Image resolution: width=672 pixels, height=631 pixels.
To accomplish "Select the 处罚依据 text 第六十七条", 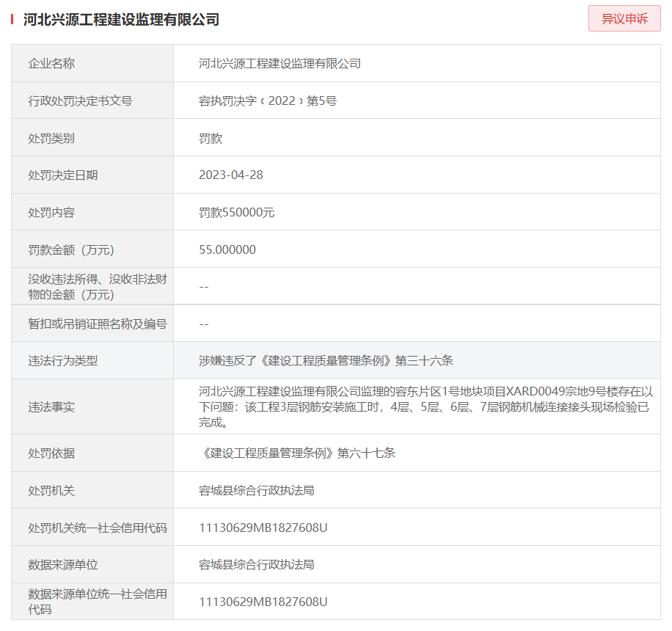I will (366, 453).
